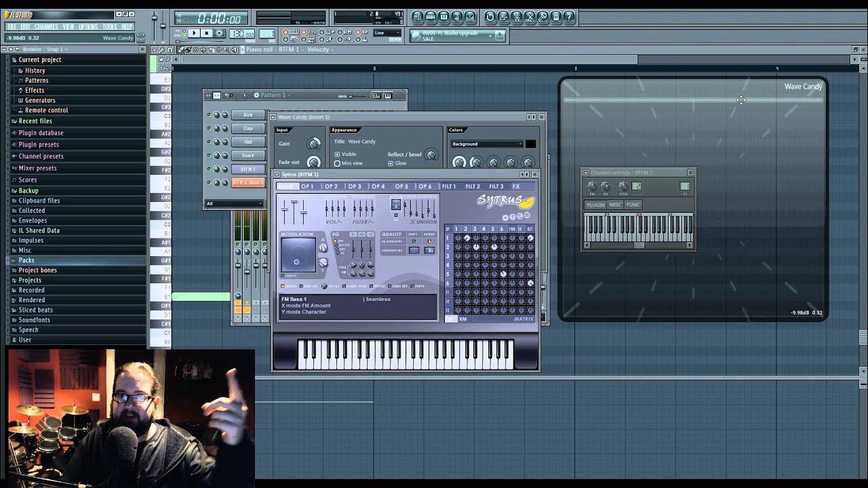Click the add pattern plus icon beside Pattern 1

(x=256, y=95)
